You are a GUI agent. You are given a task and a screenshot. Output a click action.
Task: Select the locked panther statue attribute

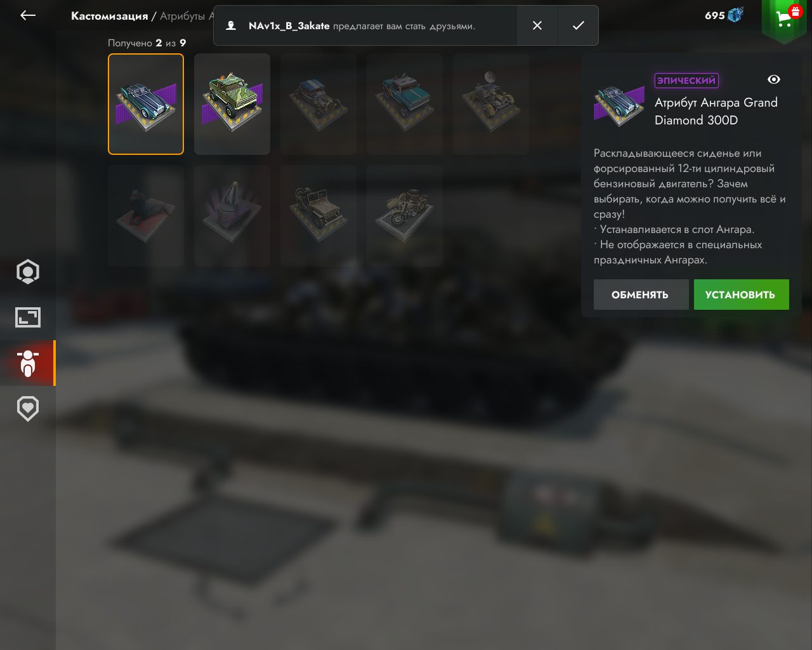click(146, 216)
